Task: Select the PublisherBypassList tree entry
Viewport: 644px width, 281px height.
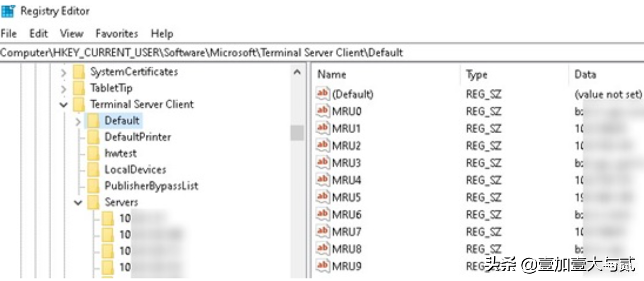Action: pos(151,185)
